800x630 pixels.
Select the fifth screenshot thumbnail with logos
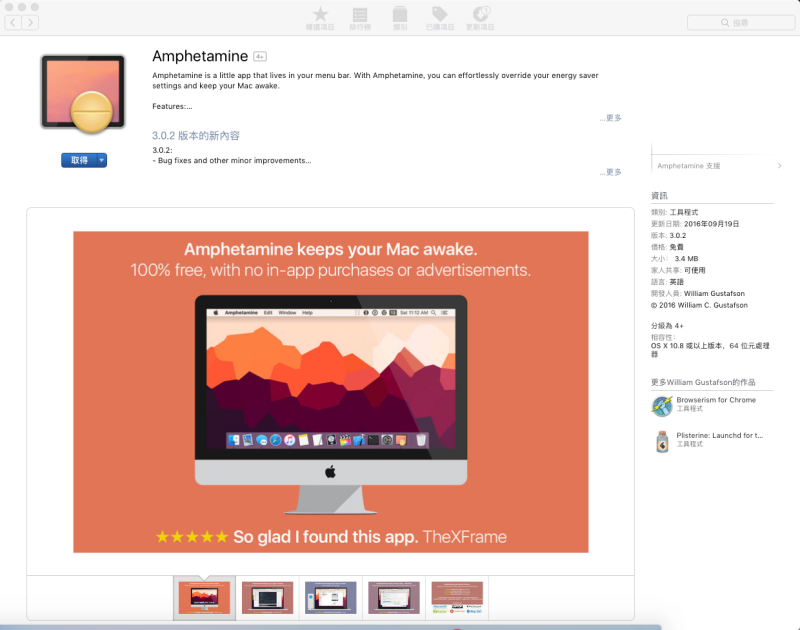457,597
